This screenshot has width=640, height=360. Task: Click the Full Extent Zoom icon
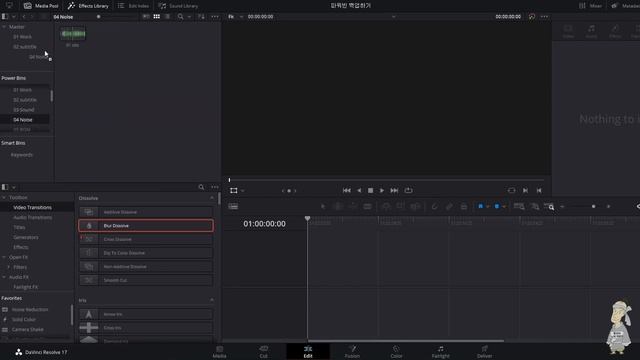(519, 207)
